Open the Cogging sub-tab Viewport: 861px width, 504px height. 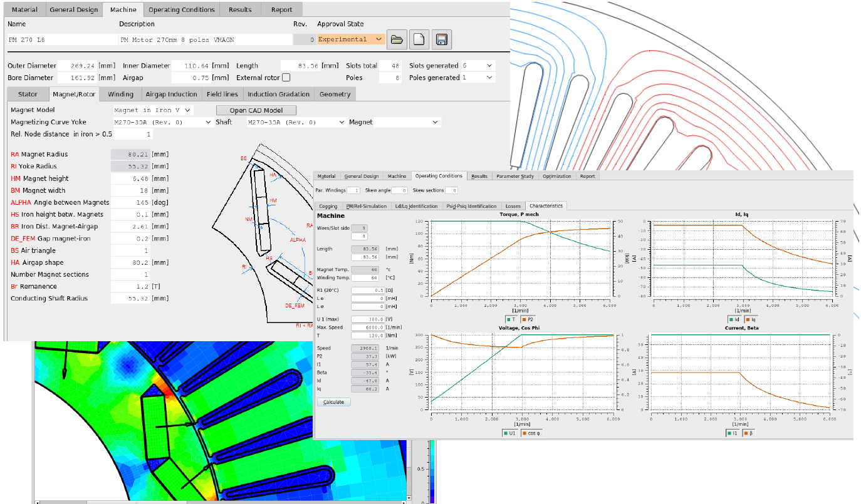328,205
